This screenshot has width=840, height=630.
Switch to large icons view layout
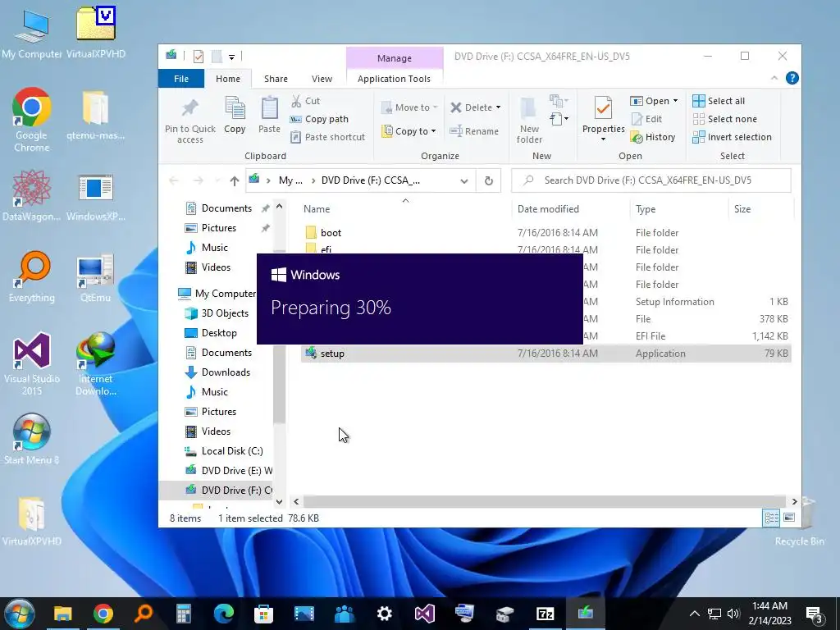tap(788, 518)
